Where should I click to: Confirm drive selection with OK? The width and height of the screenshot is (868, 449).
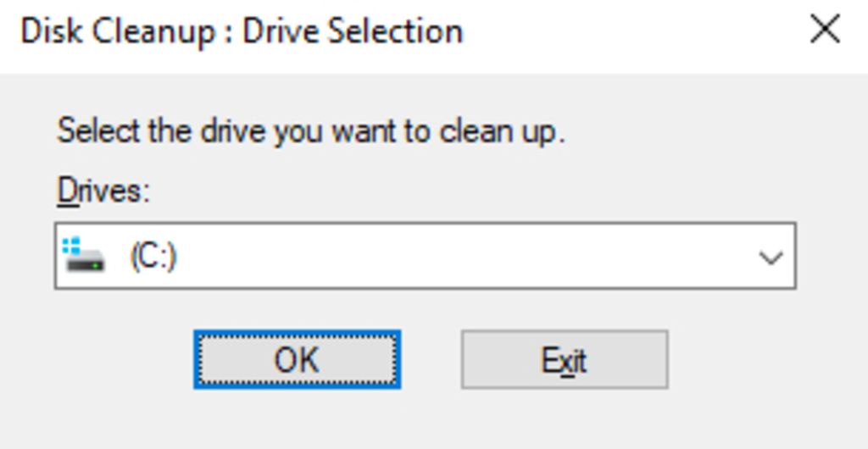(x=298, y=360)
